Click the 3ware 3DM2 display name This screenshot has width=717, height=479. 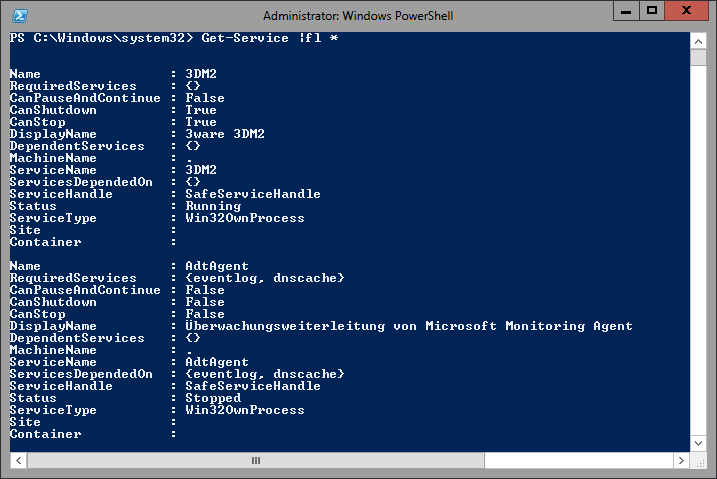pos(225,134)
